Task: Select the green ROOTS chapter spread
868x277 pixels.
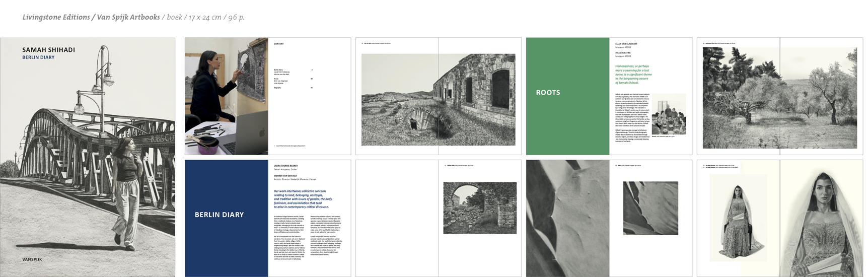Action: [x=609, y=96]
